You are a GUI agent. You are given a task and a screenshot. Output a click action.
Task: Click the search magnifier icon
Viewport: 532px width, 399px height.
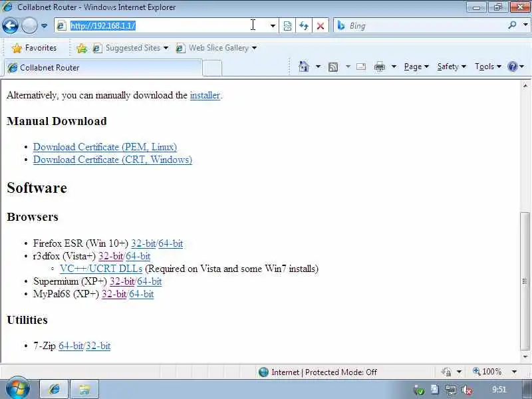pyautogui.click(x=512, y=25)
